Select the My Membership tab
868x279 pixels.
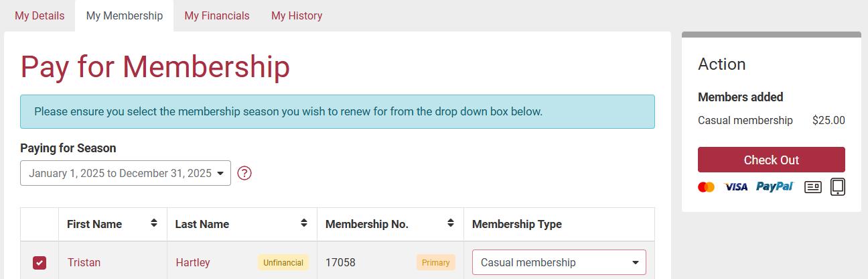(x=124, y=15)
